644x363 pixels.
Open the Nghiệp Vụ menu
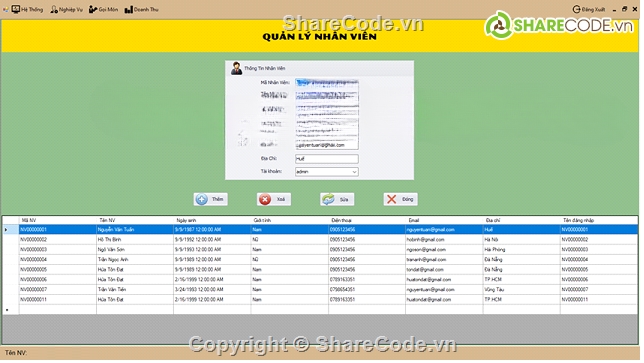click(67, 9)
